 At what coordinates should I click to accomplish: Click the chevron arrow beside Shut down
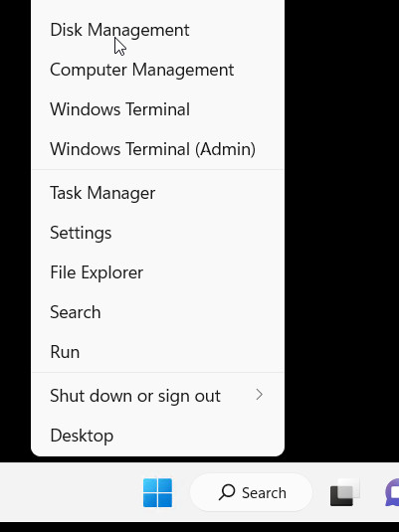coord(260,395)
